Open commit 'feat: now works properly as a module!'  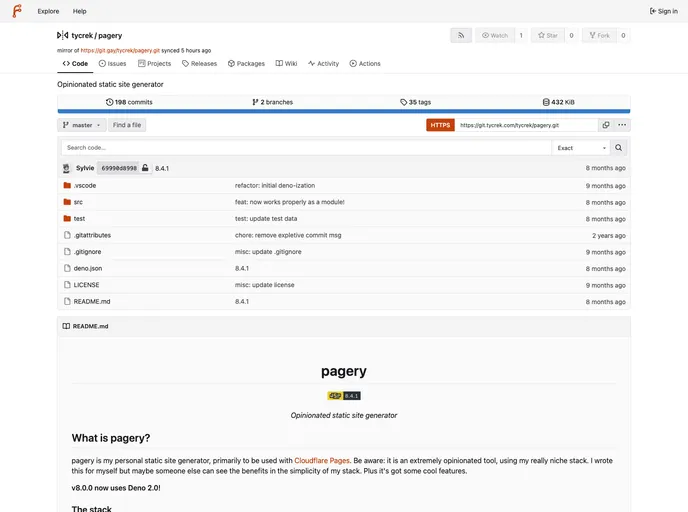pos(290,202)
